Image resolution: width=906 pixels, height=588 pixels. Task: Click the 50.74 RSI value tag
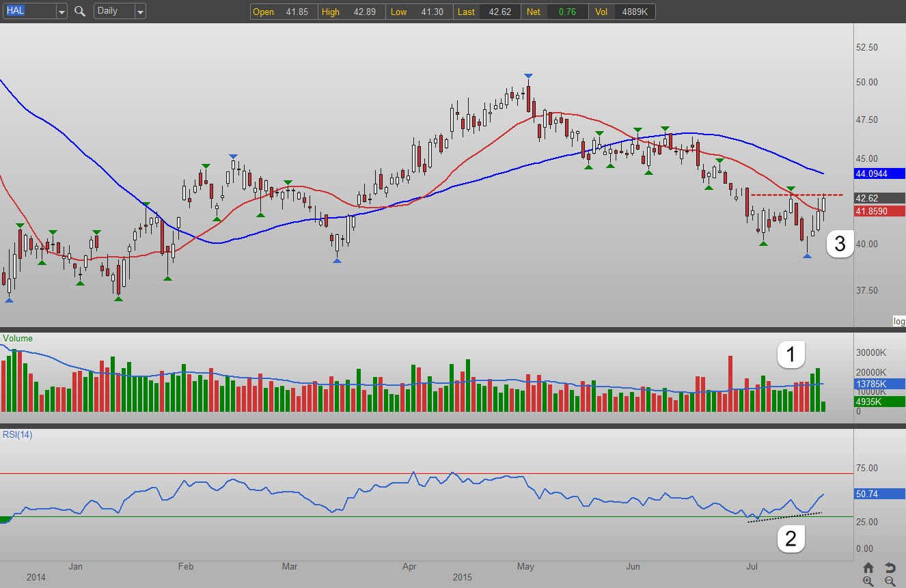click(879, 494)
